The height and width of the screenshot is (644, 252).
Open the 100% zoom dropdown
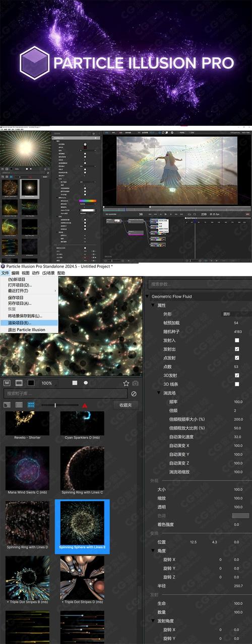point(49,383)
